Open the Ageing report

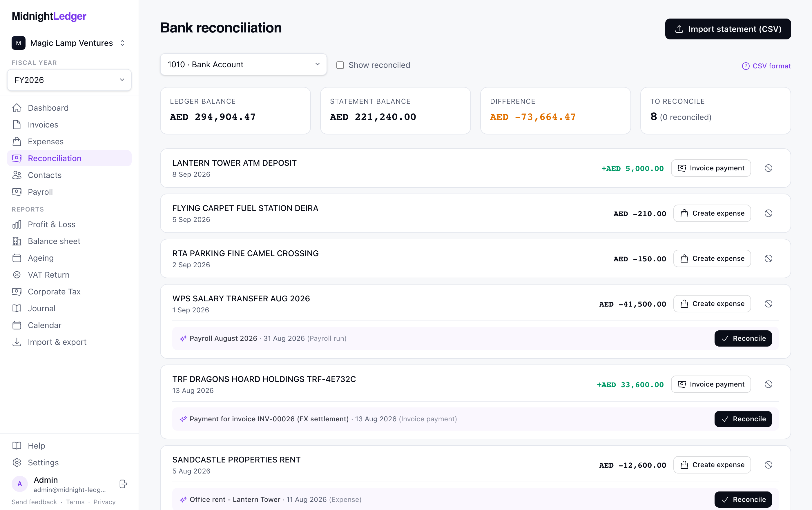(x=69, y=258)
